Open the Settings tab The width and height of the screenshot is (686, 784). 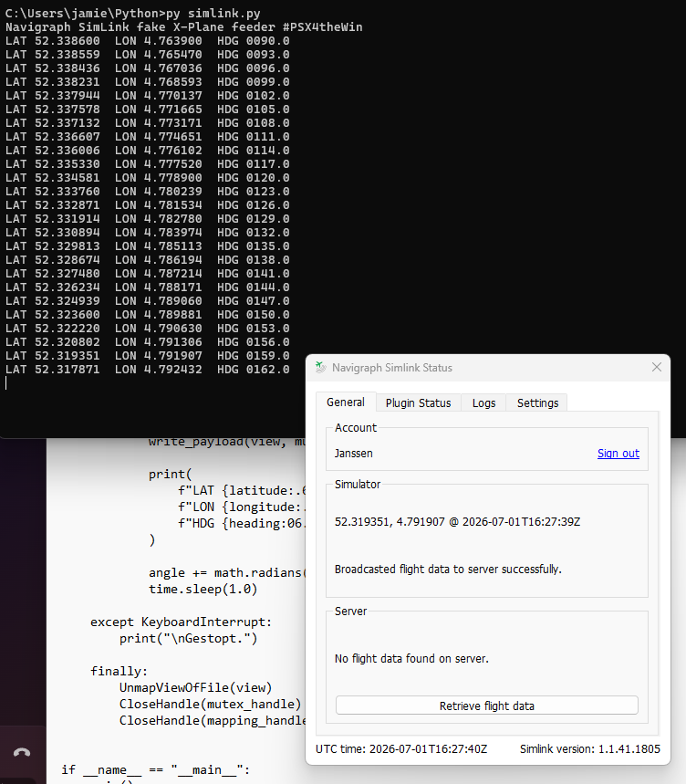[x=537, y=403]
